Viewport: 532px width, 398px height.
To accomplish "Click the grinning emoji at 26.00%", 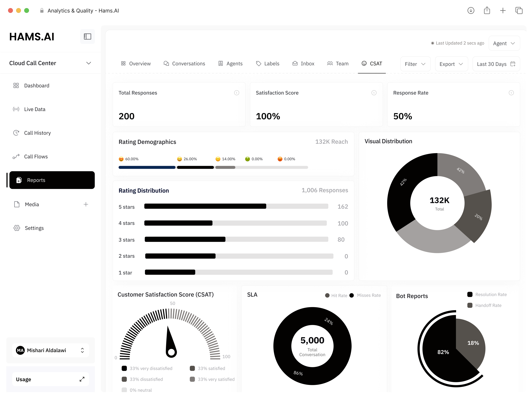I will [x=179, y=159].
